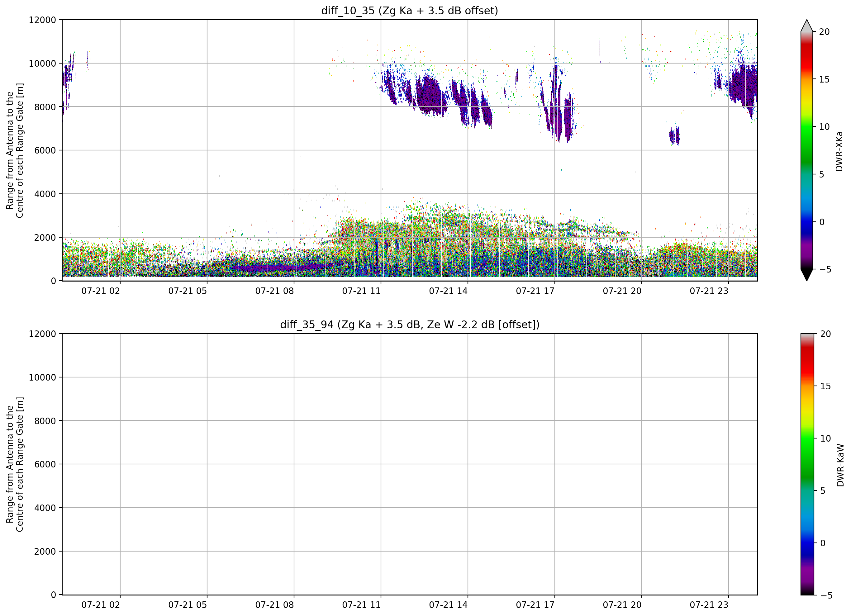The width and height of the screenshot is (851, 616).
Task: Click the 4000 y-tick on diff_35_94 plot
Action: 45,508
